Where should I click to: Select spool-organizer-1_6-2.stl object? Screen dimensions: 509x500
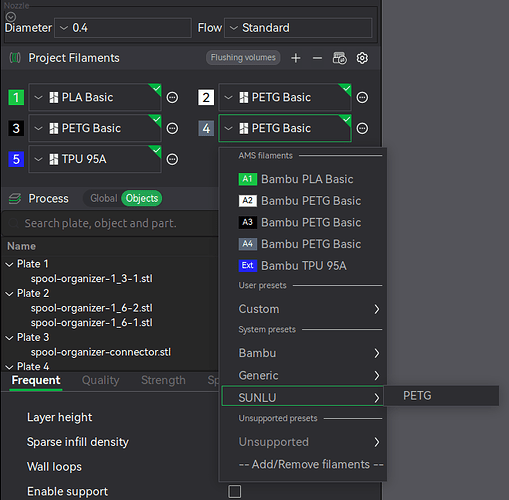(x=92, y=308)
